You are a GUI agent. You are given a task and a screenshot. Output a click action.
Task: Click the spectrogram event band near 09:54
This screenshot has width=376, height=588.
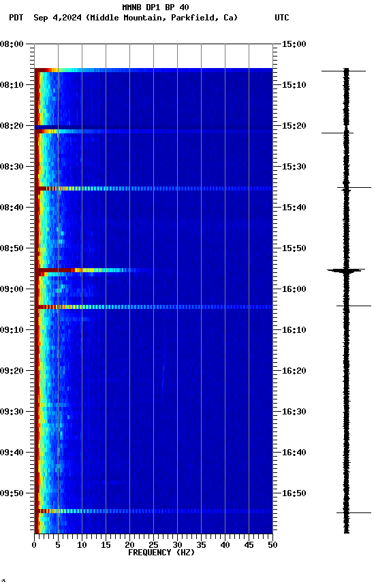[x=153, y=511]
